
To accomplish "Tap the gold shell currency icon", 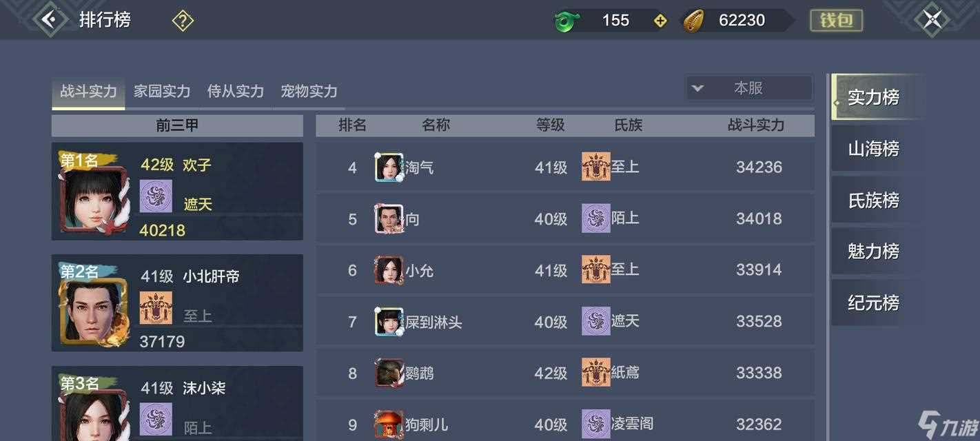I will [x=694, y=21].
